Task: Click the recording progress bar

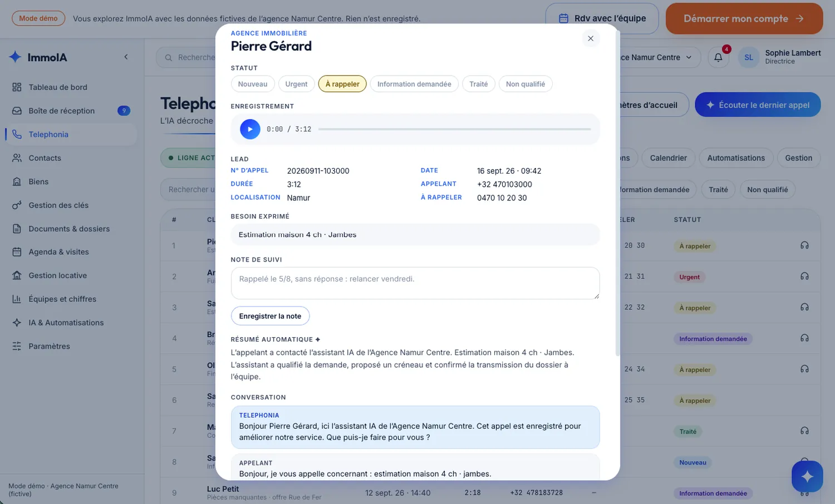Action: [454, 129]
